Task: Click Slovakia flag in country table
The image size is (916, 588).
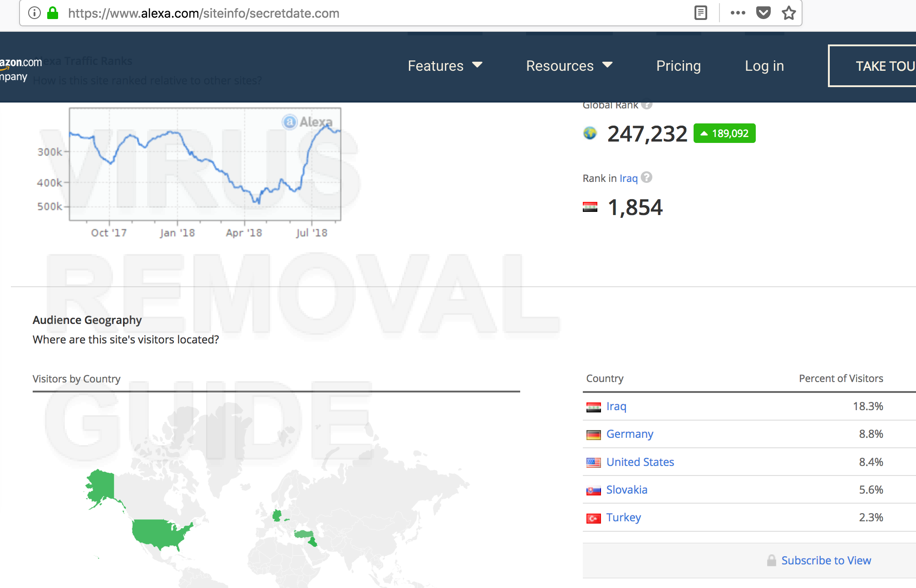Action: (x=593, y=490)
